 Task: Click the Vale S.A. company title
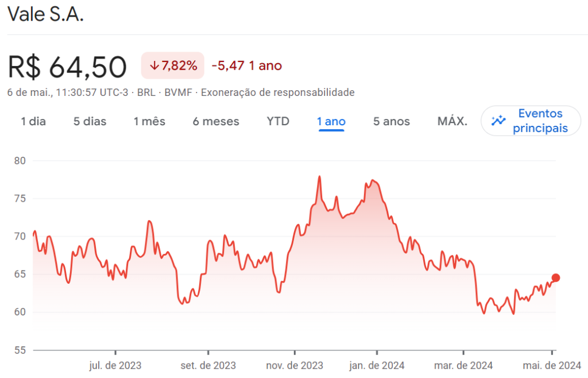point(45,14)
